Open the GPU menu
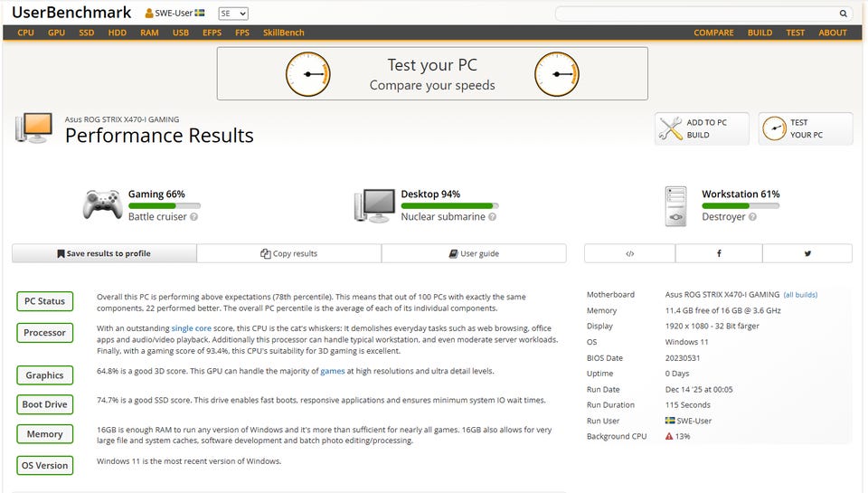The width and height of the screenshot is (868, 493). (x=56, y=33)
